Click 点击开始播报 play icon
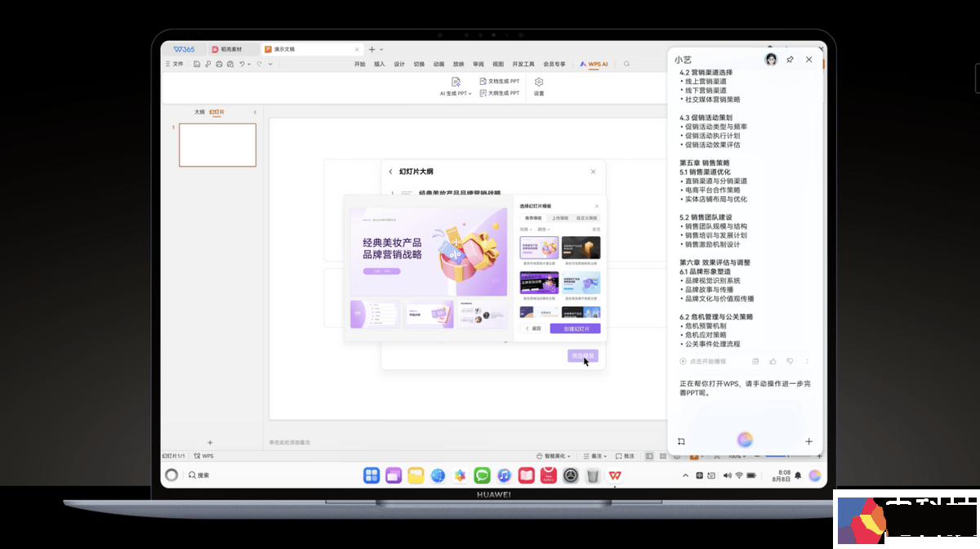The width and height of the screenshot is (980, 549). tap(683, 361)
